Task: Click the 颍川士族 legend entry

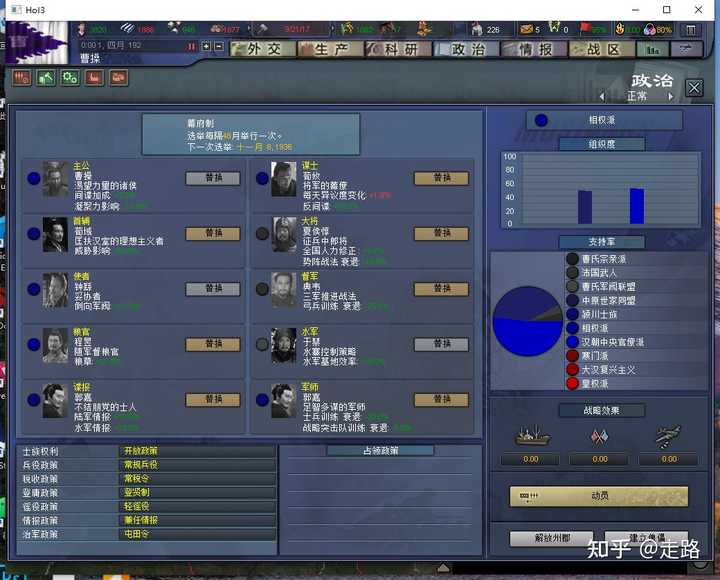Action: [599, 315]
